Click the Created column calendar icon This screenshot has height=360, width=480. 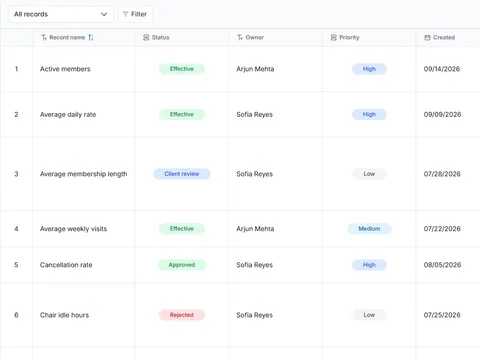pyautogui.click(x=427, y=38)
